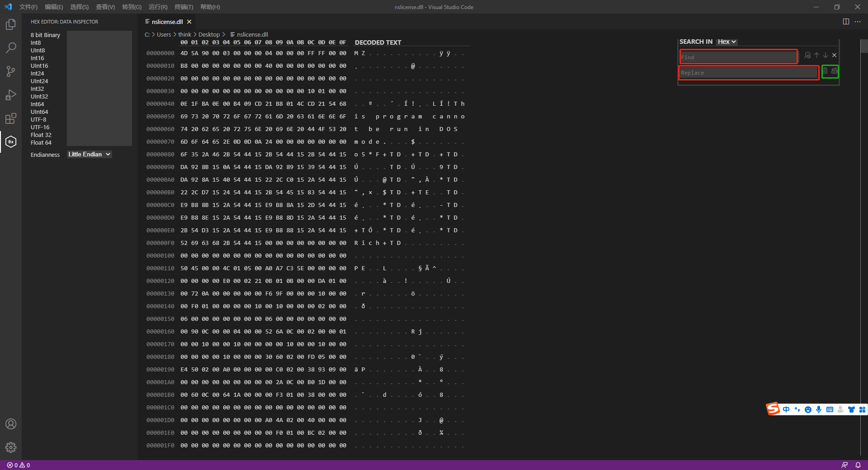Viewport: 868px width, 470px height.
Task: Open the feedback icon in status bar
Action: click(x=844, y=465)
